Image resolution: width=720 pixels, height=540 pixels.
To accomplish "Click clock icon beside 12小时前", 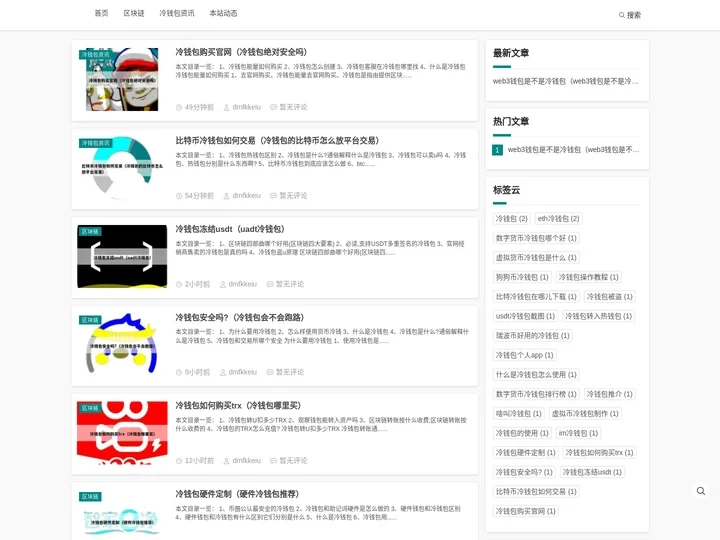I will click(179, 461).
